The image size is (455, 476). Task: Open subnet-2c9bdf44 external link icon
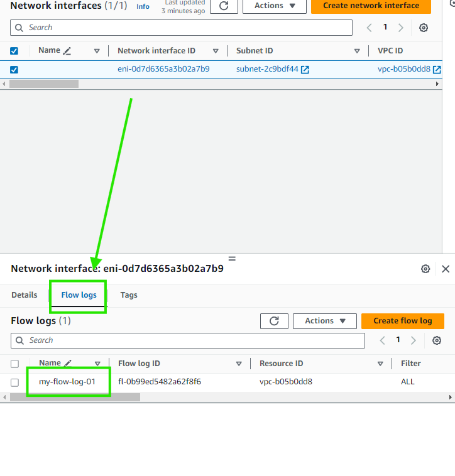[305, 70]
